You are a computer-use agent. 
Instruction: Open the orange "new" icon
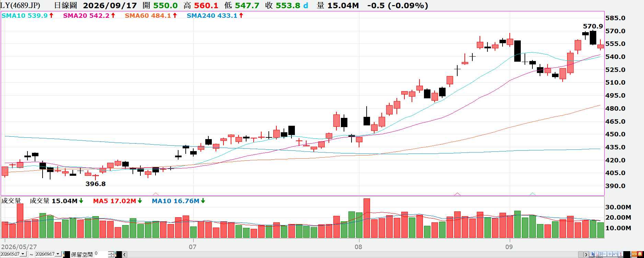pos(634,254)
